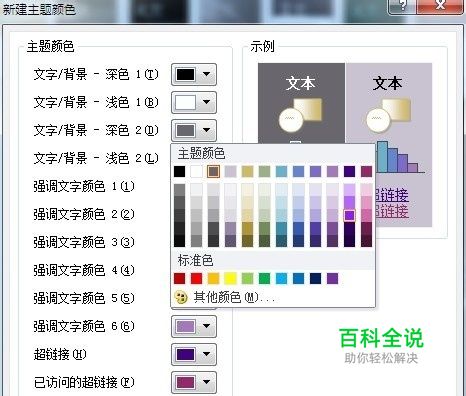Pick the black swatch in theme colors row
The width and height of the screenshot is (466, 396).
[x=179, y=172]
